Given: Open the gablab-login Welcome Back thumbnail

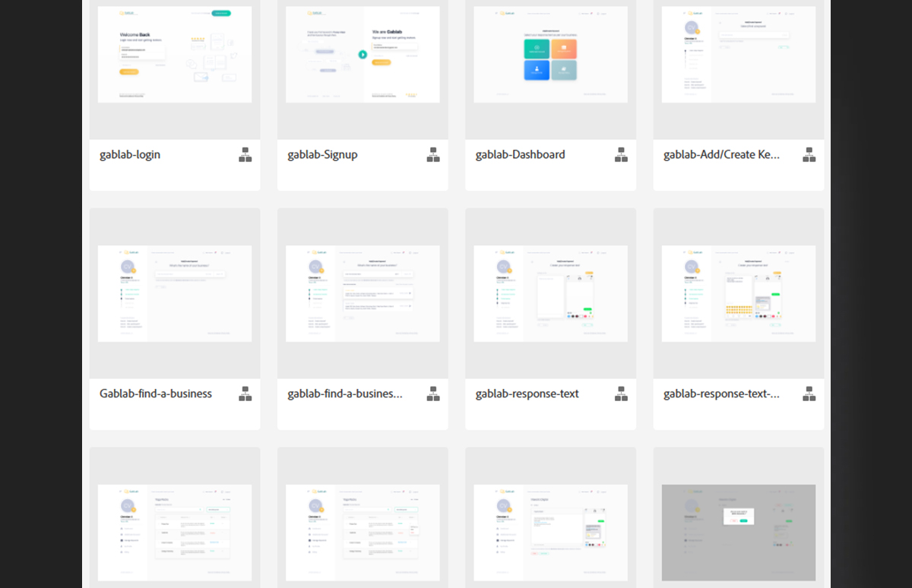Looking at the screenshot, I should coord(175,55).
